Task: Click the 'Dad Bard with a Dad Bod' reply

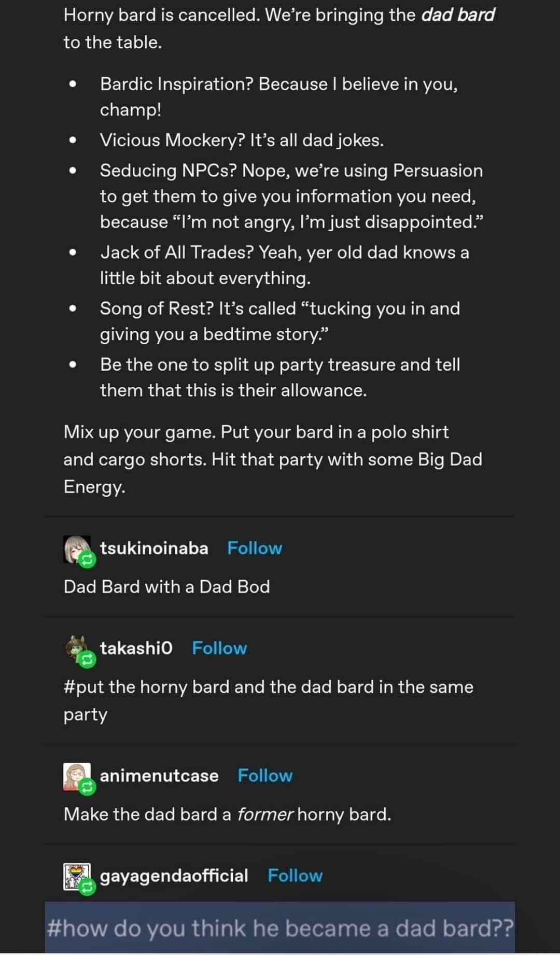Action: [166, 587]
